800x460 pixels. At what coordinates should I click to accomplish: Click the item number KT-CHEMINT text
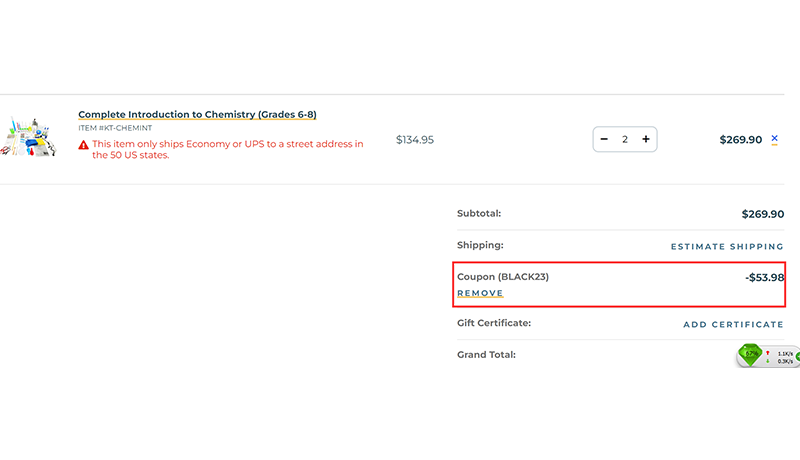[115, 128]
